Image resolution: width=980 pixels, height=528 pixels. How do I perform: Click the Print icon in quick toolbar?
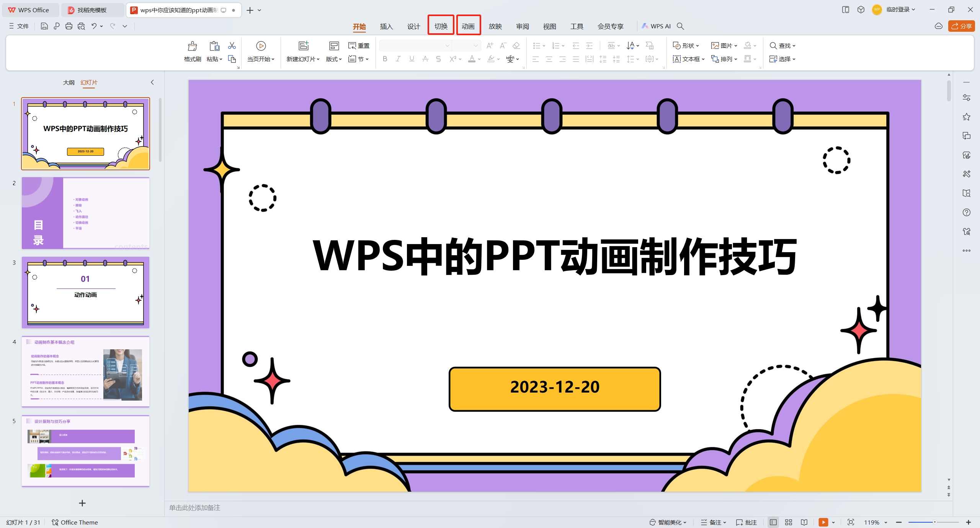coord(69,26)
